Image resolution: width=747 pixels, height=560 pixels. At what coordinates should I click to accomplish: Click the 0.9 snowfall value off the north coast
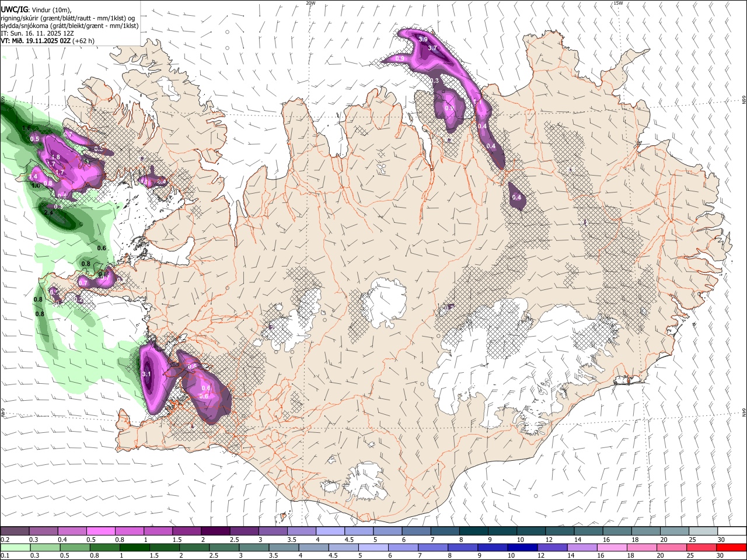point(400,58)
